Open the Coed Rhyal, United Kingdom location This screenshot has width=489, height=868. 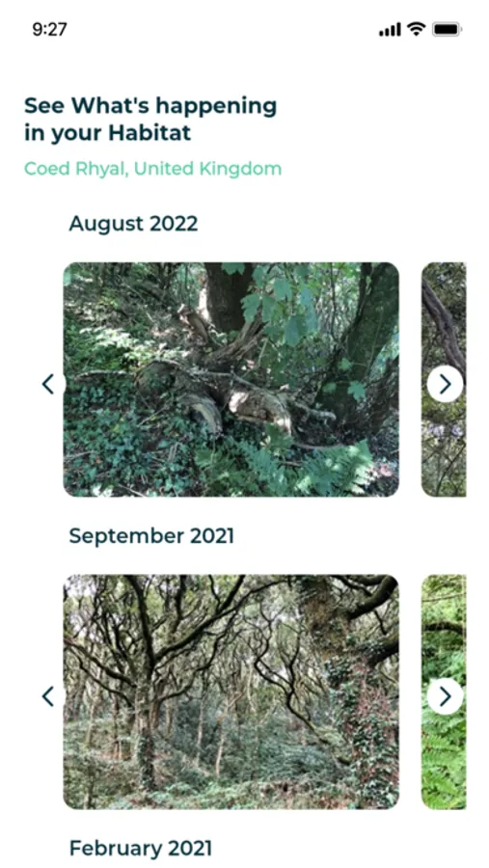tap(152, 168)
